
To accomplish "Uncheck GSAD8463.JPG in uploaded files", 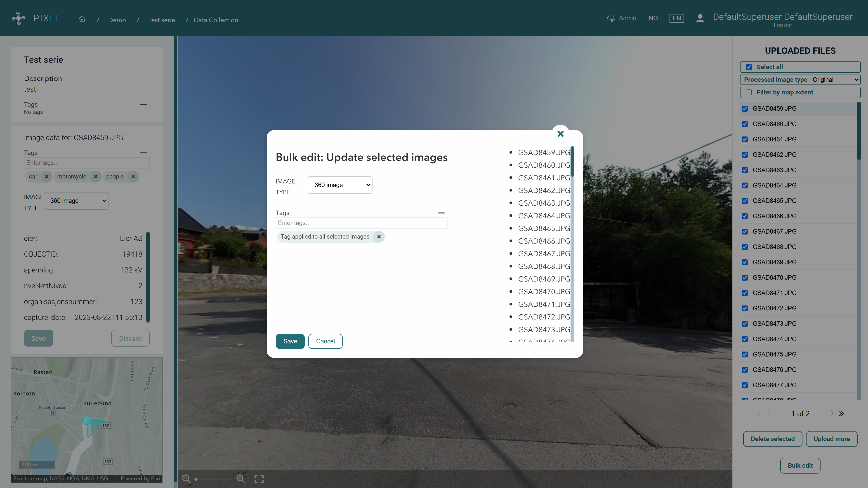I will coord(745,170).
